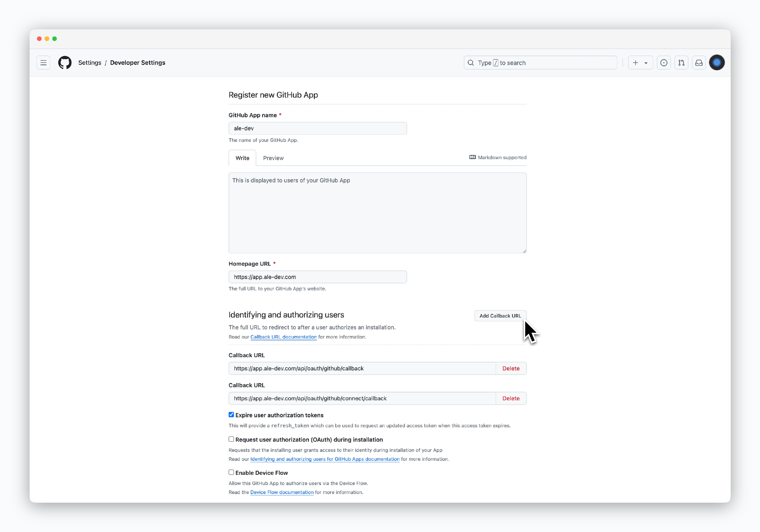760x532 pixels.
Task: Click the Markdown supported icon
Action: pos(472,157)
